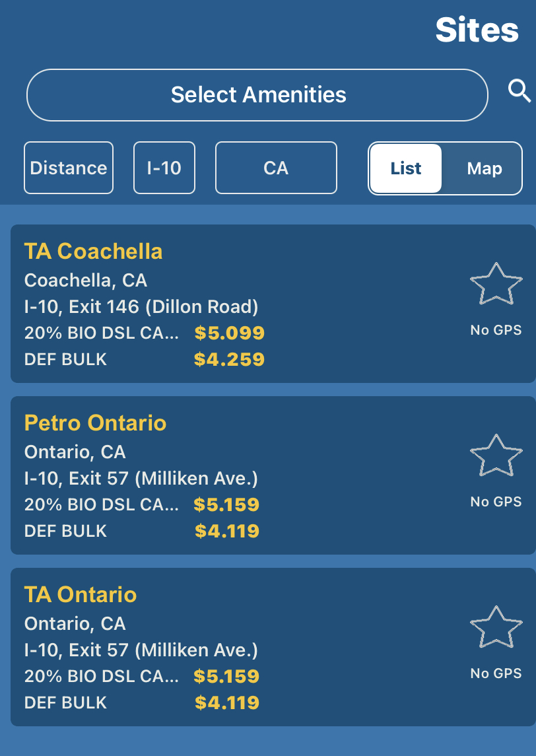The height and width of the screenshot is (756, 536).
Task: Tap the Sites page heading
Action: click(x=477, y=30)
